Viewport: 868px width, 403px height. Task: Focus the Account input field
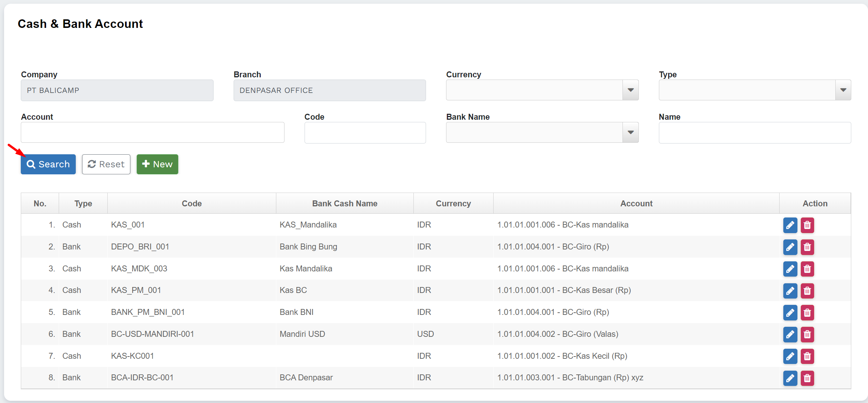(x=152, y=133)
